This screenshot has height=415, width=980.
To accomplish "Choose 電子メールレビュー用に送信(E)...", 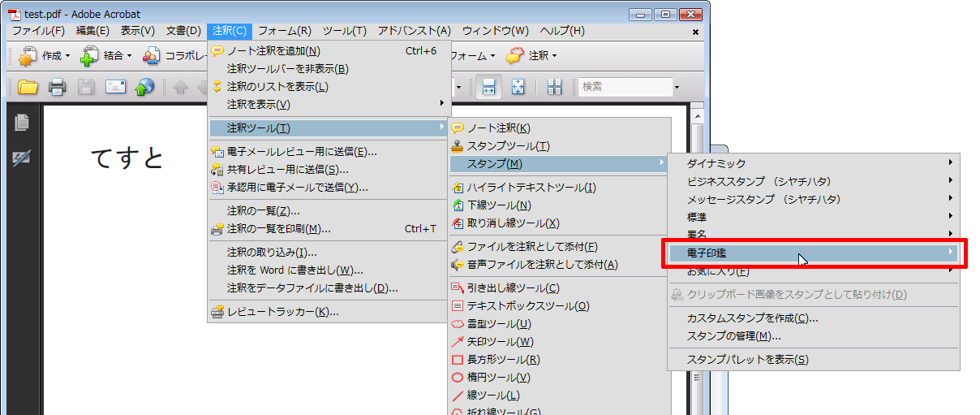I will pyautogui.click(x=329, y=152).
